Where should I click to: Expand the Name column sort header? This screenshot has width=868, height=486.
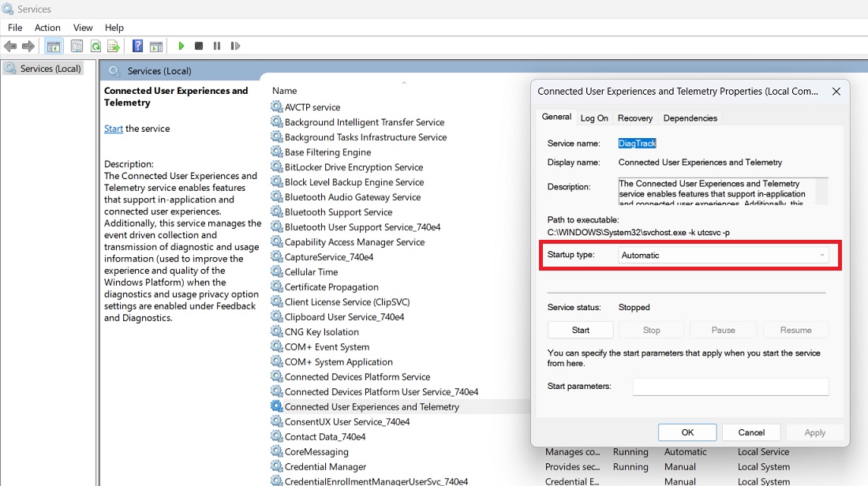click(284, 90)
